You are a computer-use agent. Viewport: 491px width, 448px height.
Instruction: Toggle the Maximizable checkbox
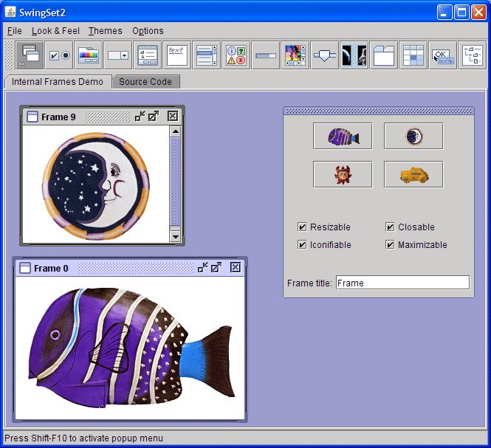(x=390, y=245)
